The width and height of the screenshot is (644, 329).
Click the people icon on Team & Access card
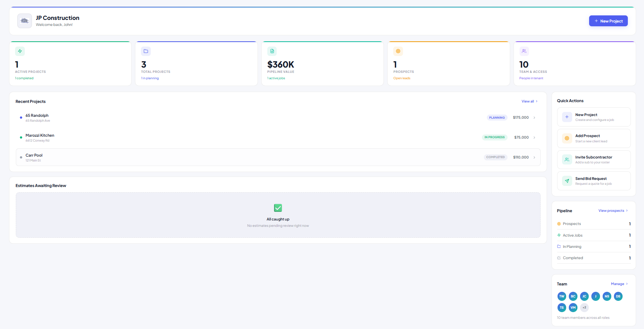click(524, 51)
